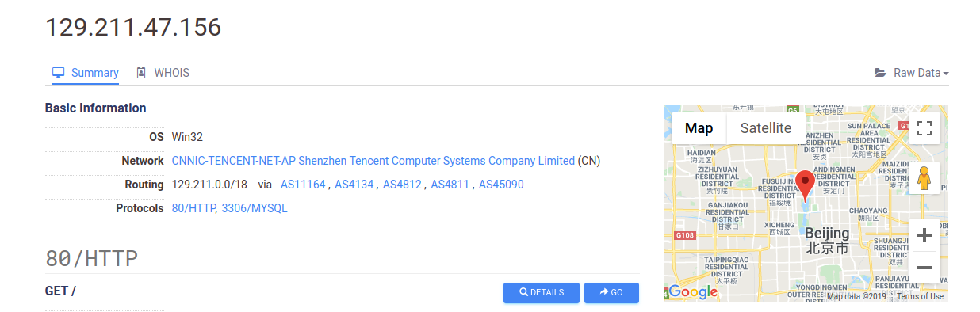
Task: Zoom in with the map plus button
Action: [924, 235]
